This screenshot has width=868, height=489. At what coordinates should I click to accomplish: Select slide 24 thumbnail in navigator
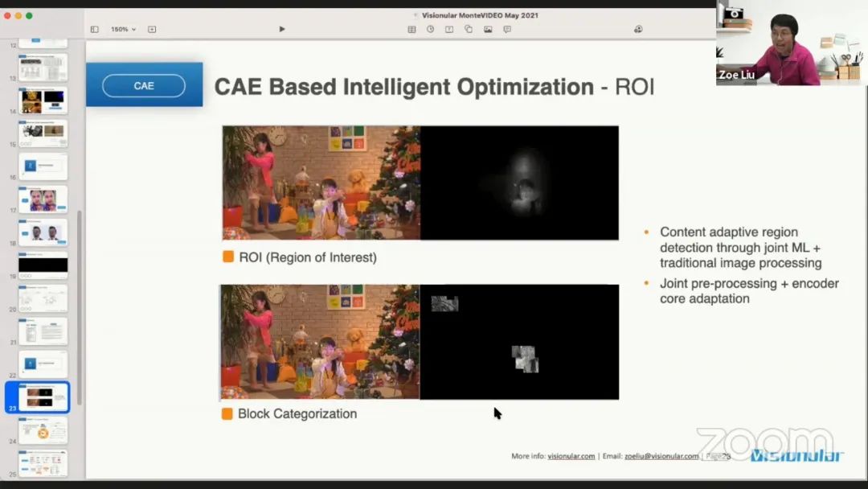43,430
